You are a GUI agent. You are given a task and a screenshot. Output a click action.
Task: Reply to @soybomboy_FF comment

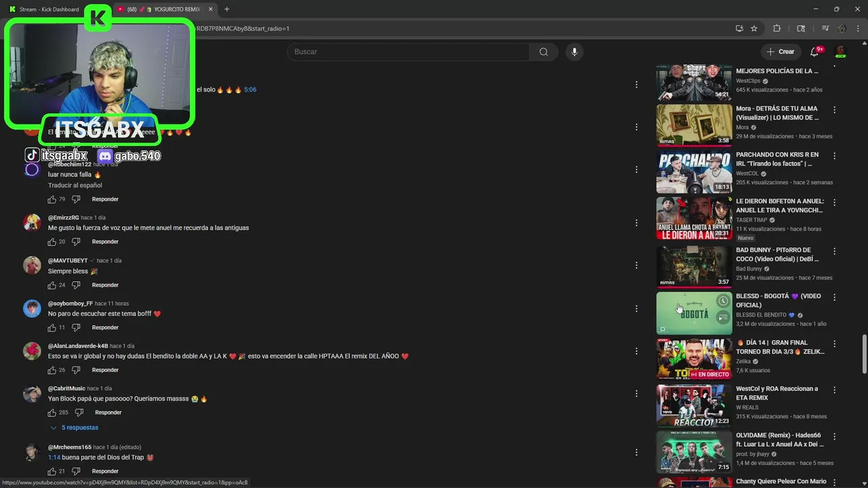coord(105,328)
